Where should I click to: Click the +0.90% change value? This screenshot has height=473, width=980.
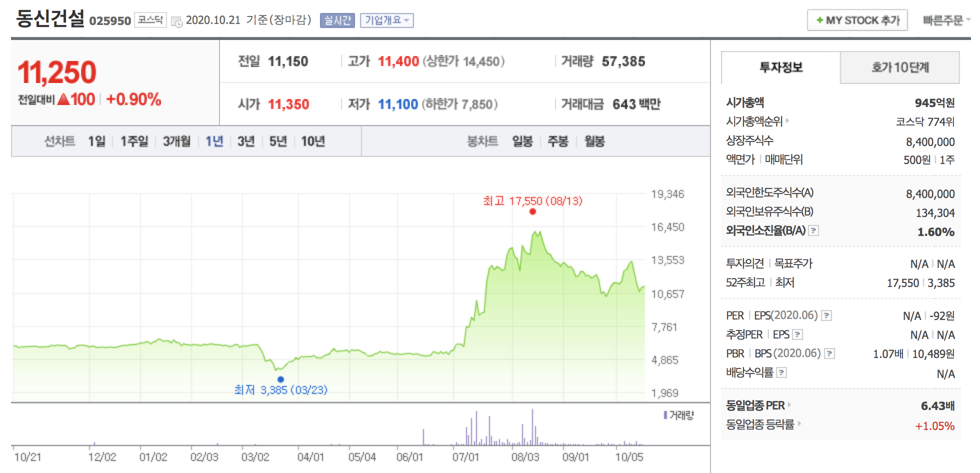133,99
